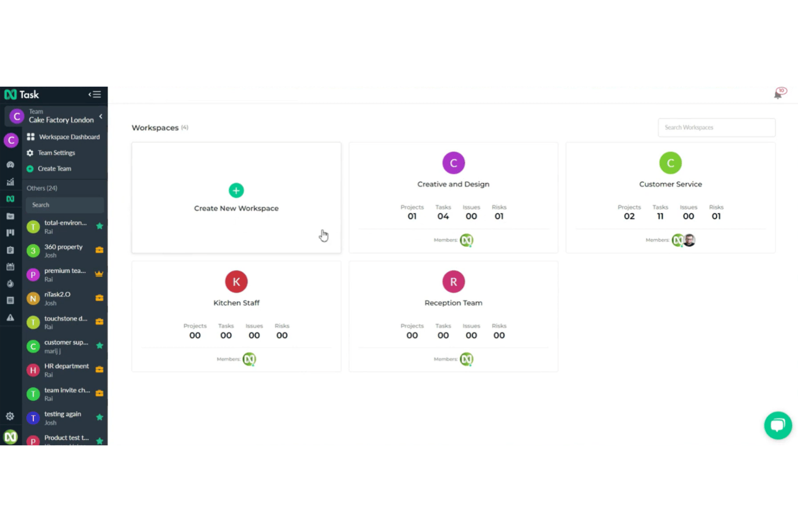Switch to the team invite ch... team
The width and height of the screenshot is (798, 532).
(65, 394)
